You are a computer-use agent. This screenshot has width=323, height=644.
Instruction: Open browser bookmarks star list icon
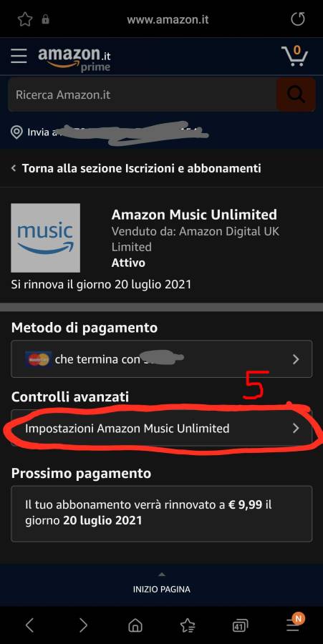tap(188, 625)
